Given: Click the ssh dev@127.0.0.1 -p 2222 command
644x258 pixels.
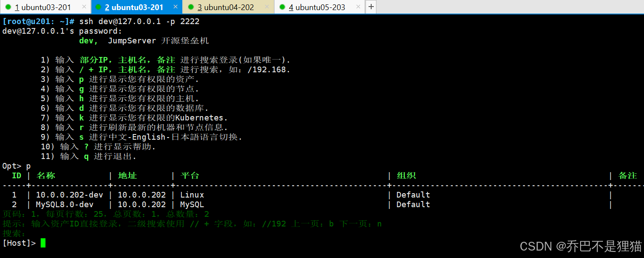Looking at the screenshot, I should [x=139, y=21].
